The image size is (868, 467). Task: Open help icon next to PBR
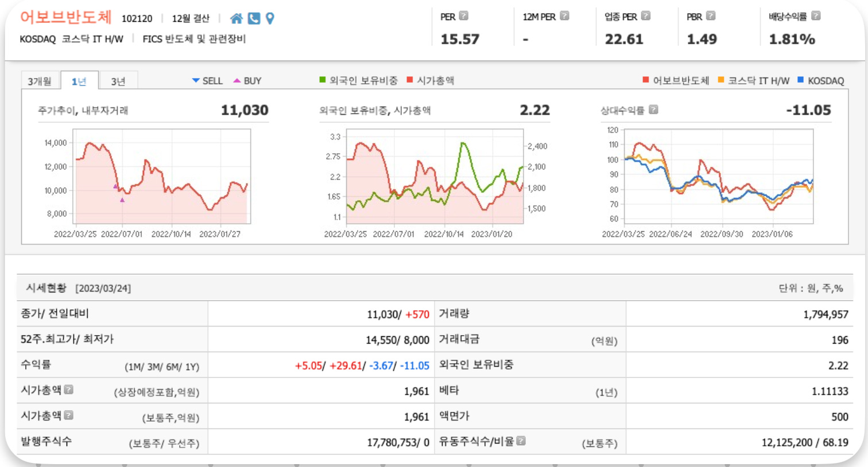click(711, 16)
